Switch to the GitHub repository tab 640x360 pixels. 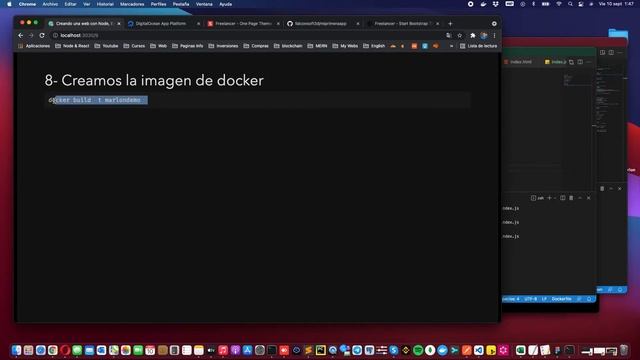pos(320,24)
